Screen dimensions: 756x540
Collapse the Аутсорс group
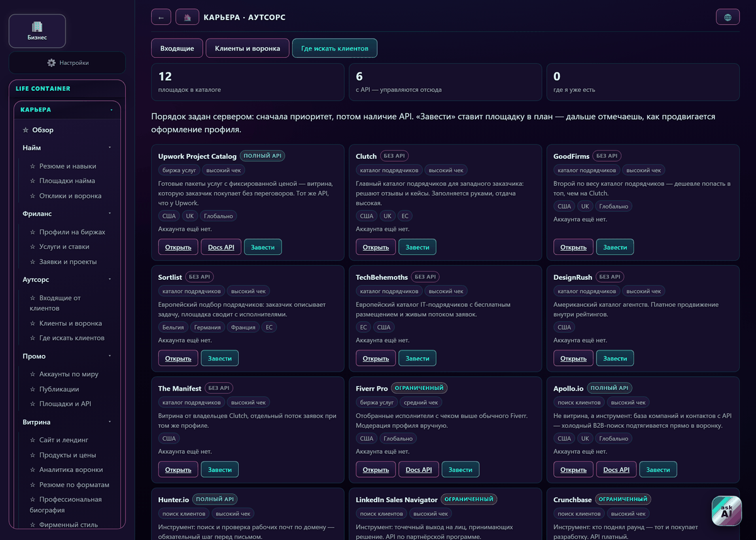tap(110, 280)
